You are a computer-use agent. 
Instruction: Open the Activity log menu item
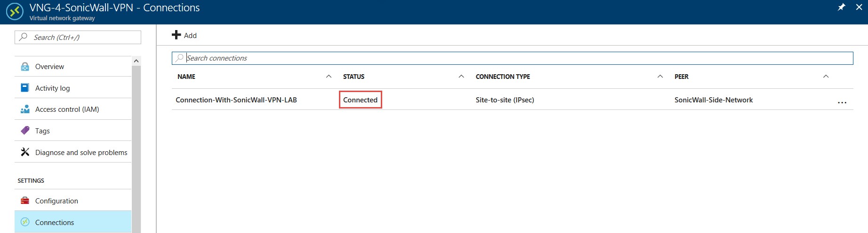click(x=73, y=88)
